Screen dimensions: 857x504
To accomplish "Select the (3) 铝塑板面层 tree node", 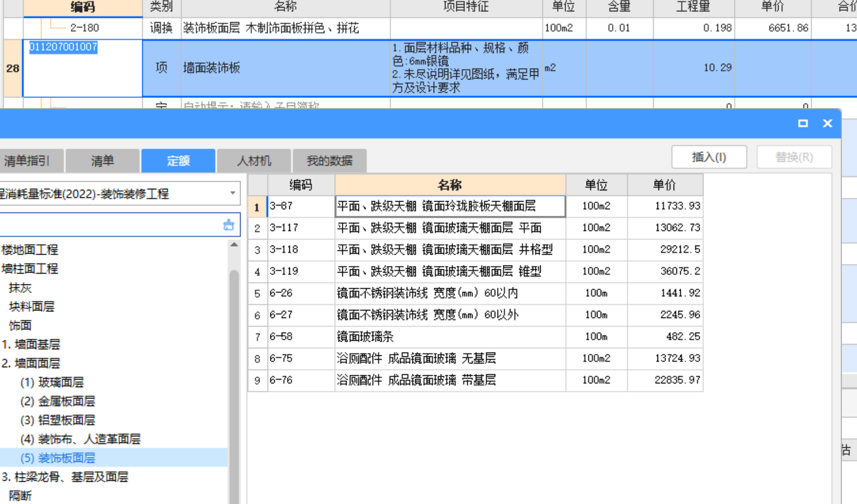I will click(58, 420).
